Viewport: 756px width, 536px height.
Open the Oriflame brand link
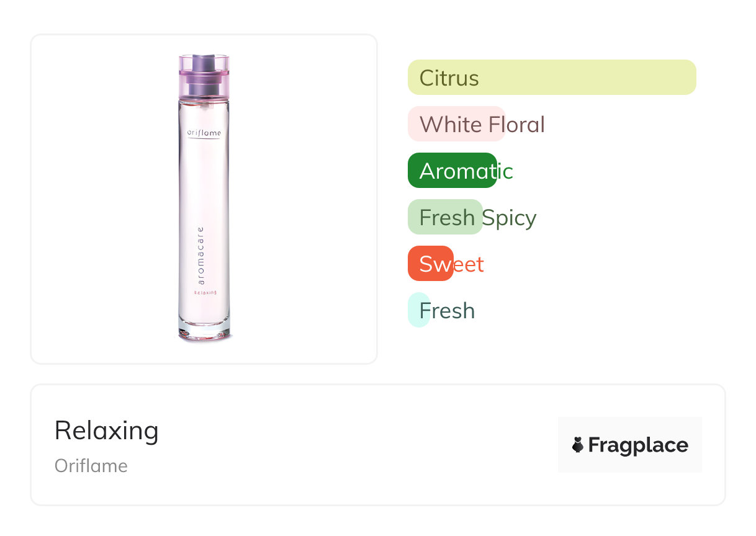click(91, 466)
